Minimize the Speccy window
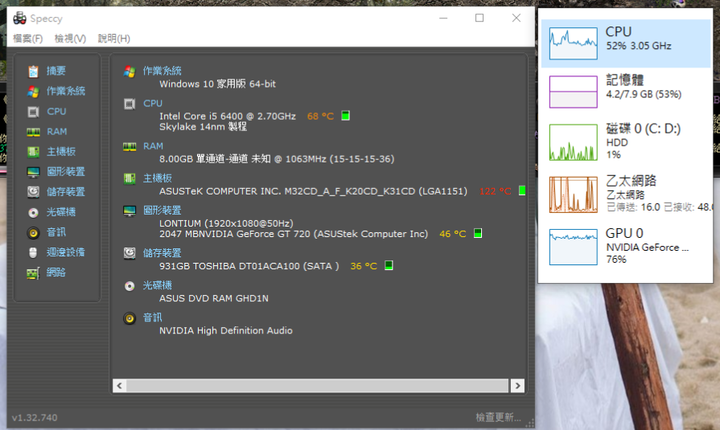This screenshot has height=430, width=720. click(443, 18)
